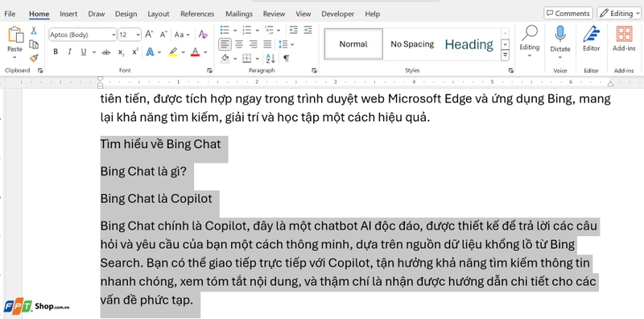
Task: Apply red font color
Action: coord(195,52)
